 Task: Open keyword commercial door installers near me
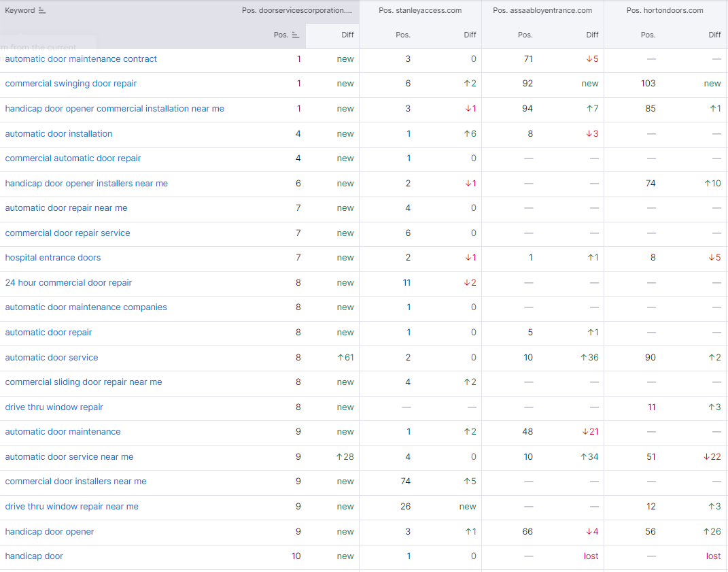pyautogui.click(x=75, y=482)
